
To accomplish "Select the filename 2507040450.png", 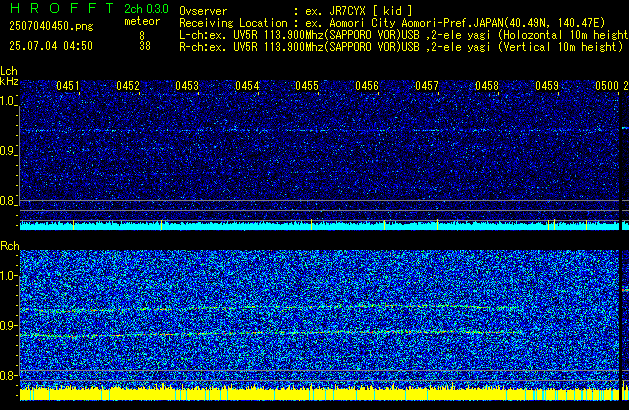I will tap(51, 26).
